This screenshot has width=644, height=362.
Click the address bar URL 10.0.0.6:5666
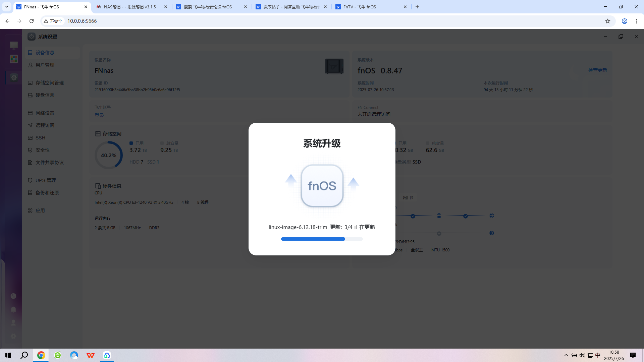click(82, 21)
